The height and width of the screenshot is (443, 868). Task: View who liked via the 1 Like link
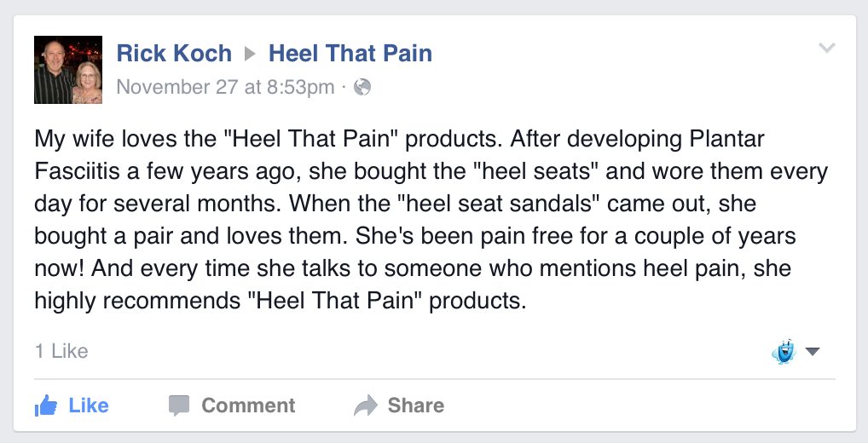click(x=61, y=351)
